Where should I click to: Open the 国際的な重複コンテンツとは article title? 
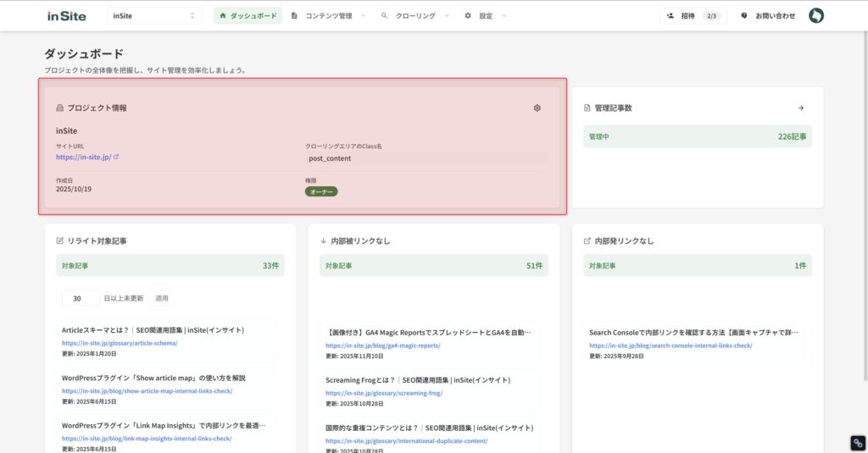point(430,428)
